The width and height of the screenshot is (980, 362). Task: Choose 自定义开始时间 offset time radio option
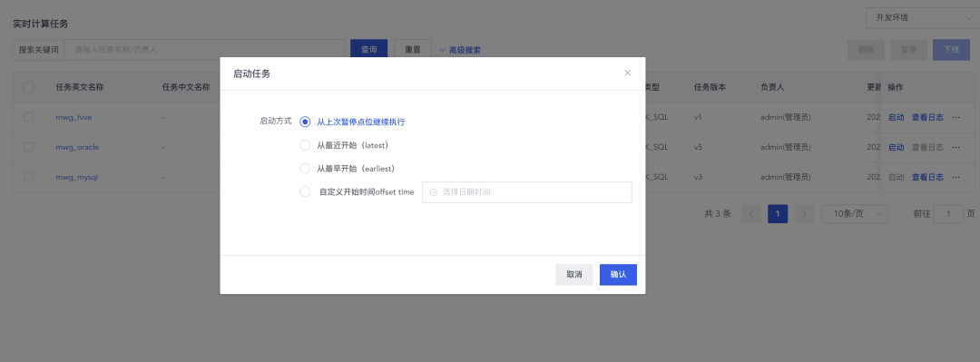point(305,192)
